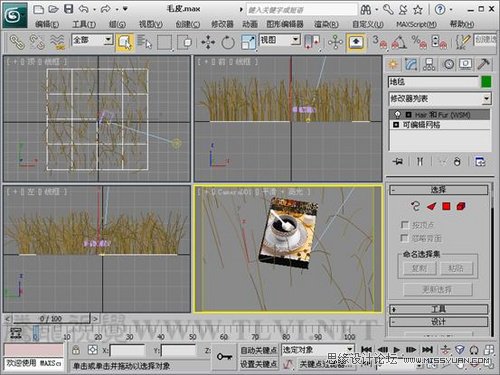Screen dimensions: 500x375
Task: Toggle the 自动关键点 auto key button
Action: [259, 350]
